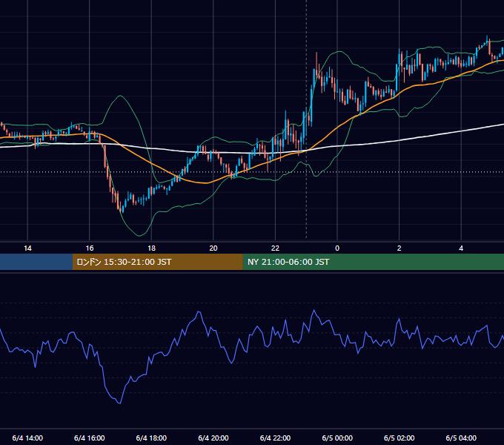
Task: Click the 18 hour label on price chart axis
Action: click(151, 248)
